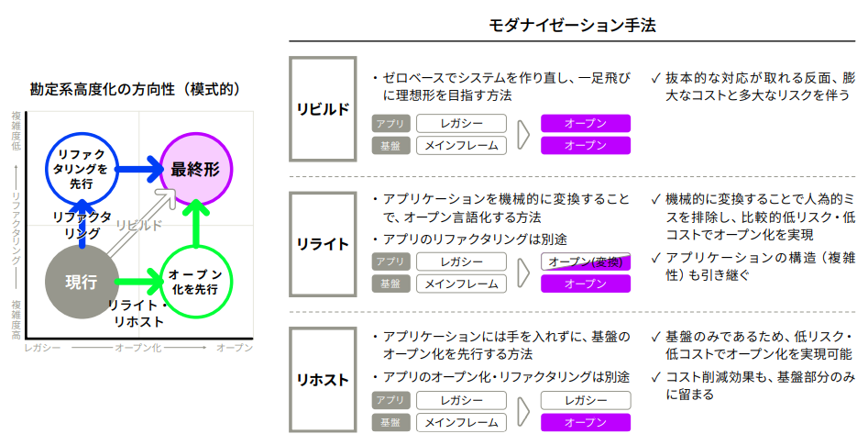This screenshot has width=868, height=445.
Task: Click the 基盤 tag in the リホスト row
Action: pos(390,423)
